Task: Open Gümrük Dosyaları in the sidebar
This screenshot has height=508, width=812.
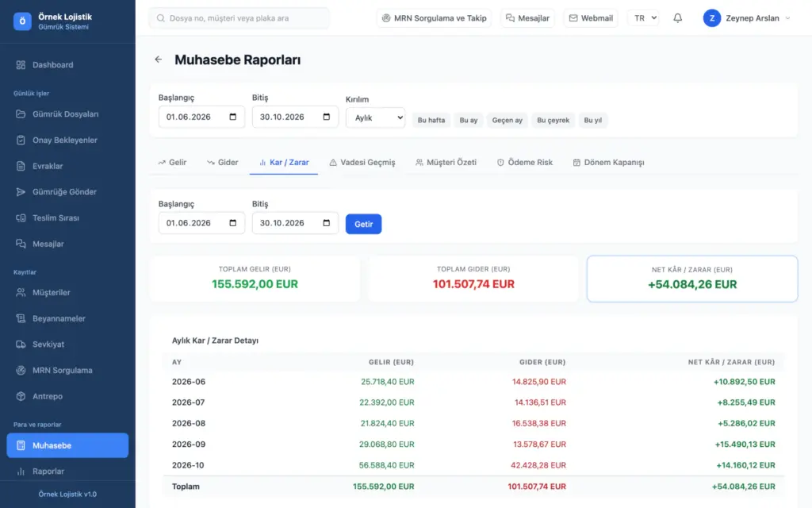Action: coord(67,114)
